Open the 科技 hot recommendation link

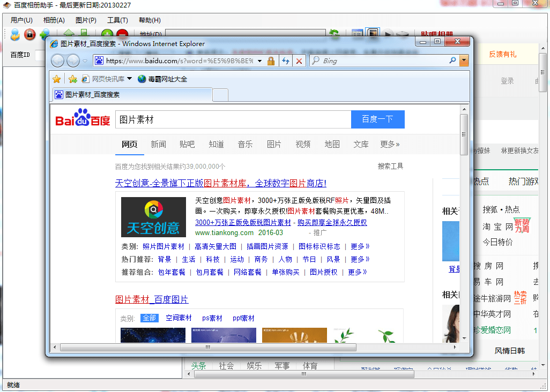[x=213, y=259]
